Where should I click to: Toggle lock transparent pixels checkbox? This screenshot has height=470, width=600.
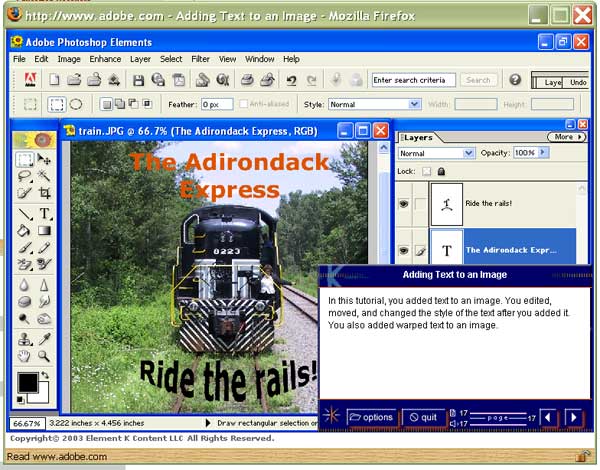coord(426,171)
